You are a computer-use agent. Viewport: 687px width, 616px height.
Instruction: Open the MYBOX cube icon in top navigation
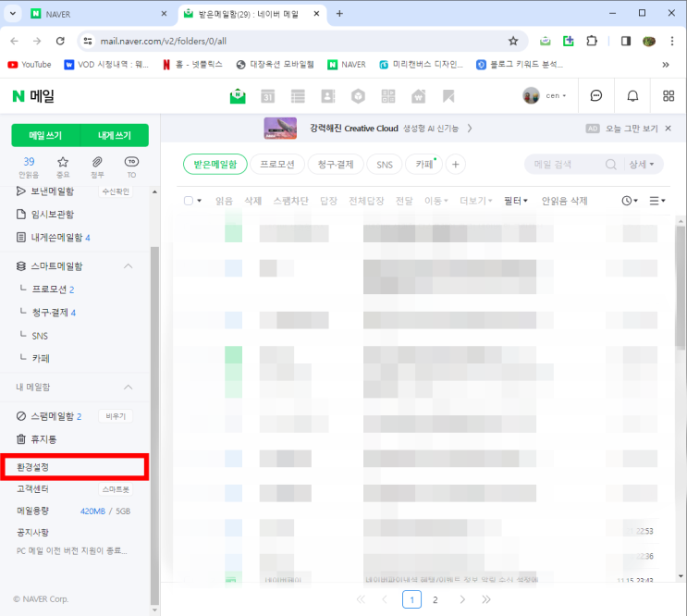358,96
